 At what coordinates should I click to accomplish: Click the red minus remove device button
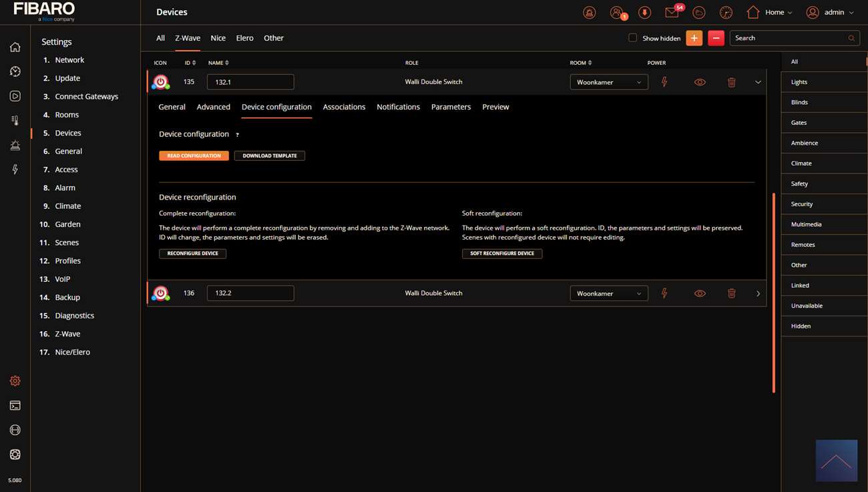click(x=716, y=38)
